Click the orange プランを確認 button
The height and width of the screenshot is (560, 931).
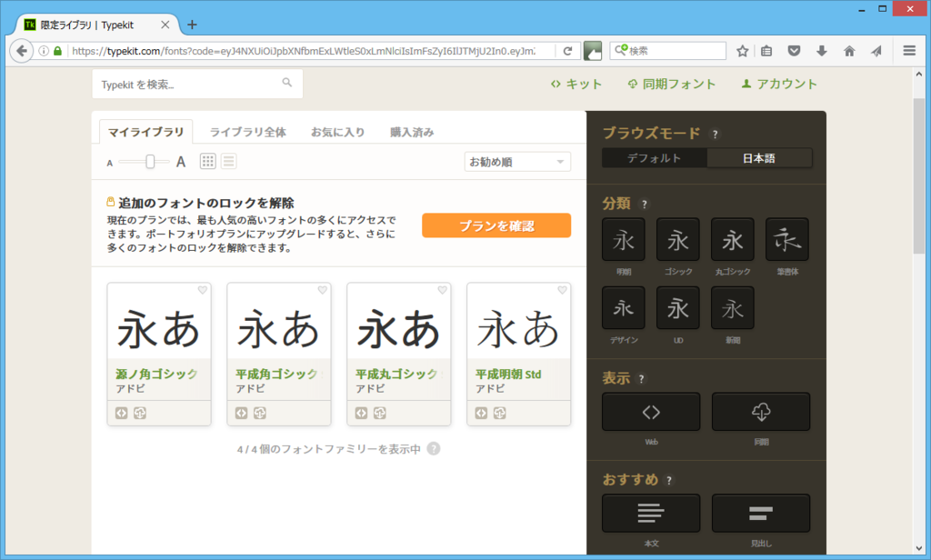click(x=496, y=225)
